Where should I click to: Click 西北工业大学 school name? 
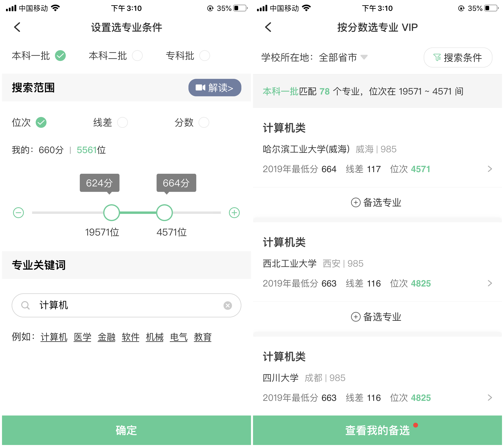[289, 263]
